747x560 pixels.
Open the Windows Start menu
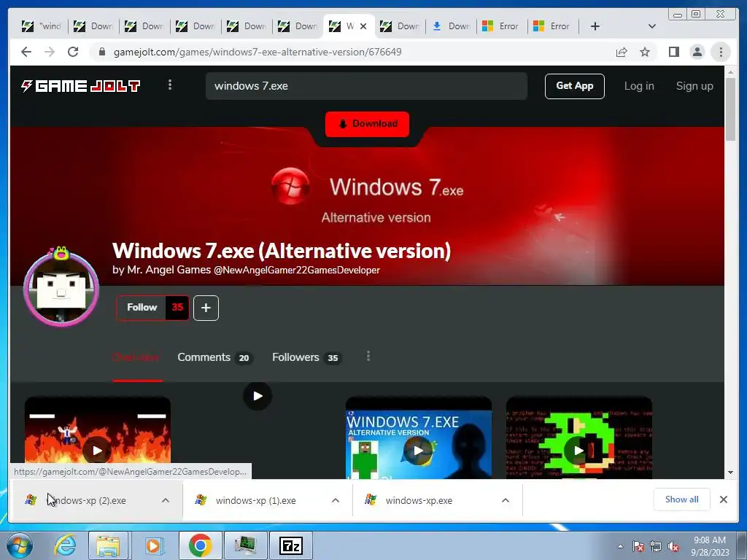click(20, 545)
